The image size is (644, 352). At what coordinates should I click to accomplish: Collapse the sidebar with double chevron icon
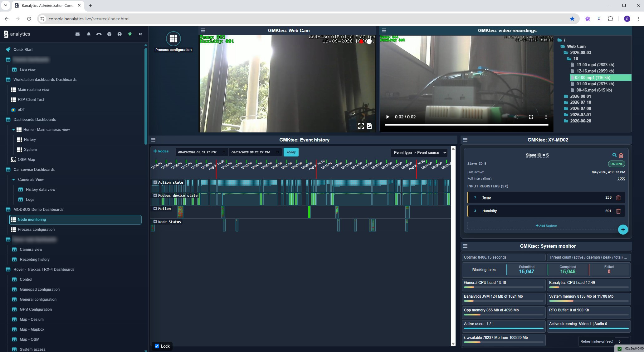point(140,34)
